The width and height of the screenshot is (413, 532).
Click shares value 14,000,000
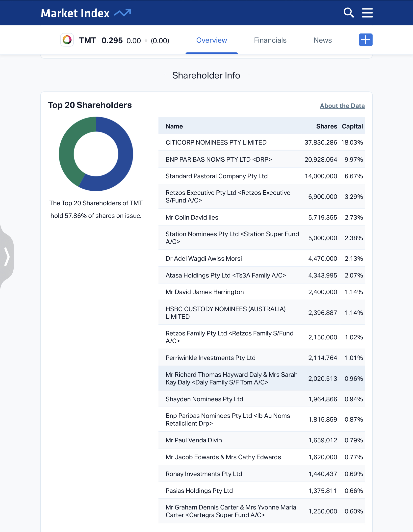point(321,176)
